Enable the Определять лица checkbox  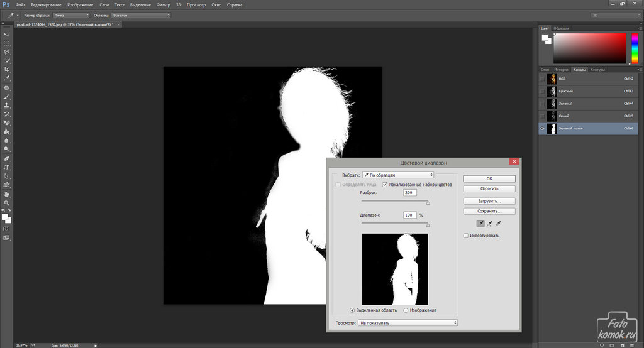click(338, 185)
